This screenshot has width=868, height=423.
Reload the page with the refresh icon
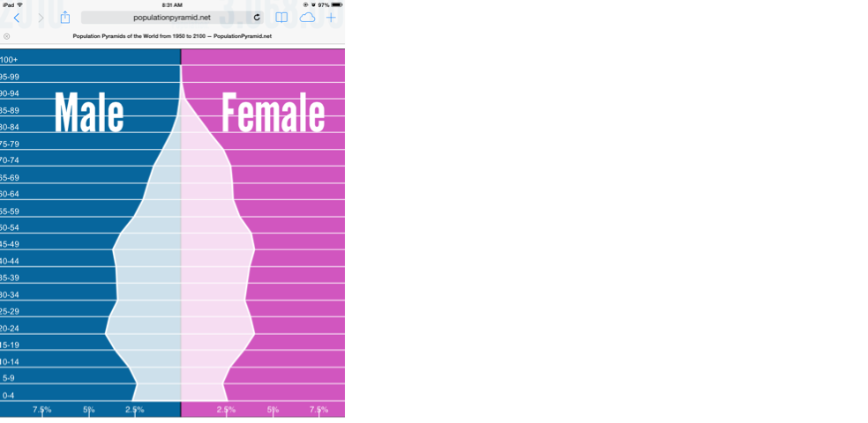pyautogui.click(x=257, y=18)
